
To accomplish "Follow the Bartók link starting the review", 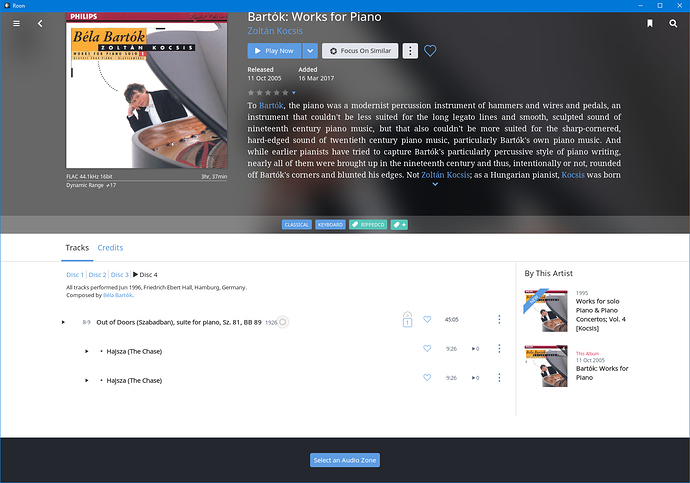I will 271,106.
